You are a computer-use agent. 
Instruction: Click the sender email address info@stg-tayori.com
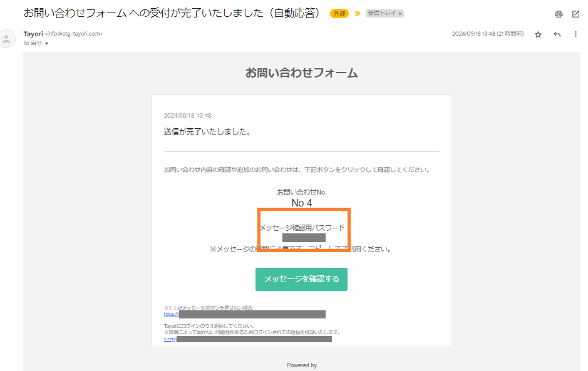(x=74, y=34)
